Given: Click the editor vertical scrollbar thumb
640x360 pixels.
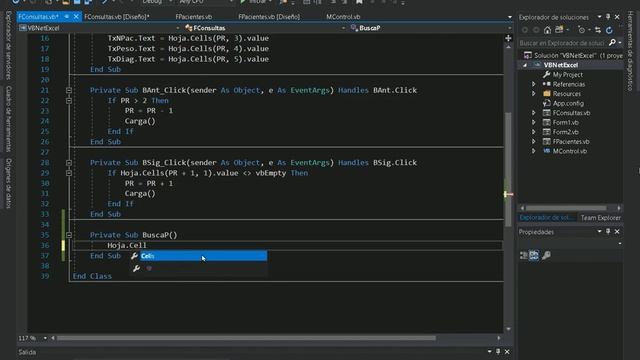Looking at the screenshot, I should point(508,169).
